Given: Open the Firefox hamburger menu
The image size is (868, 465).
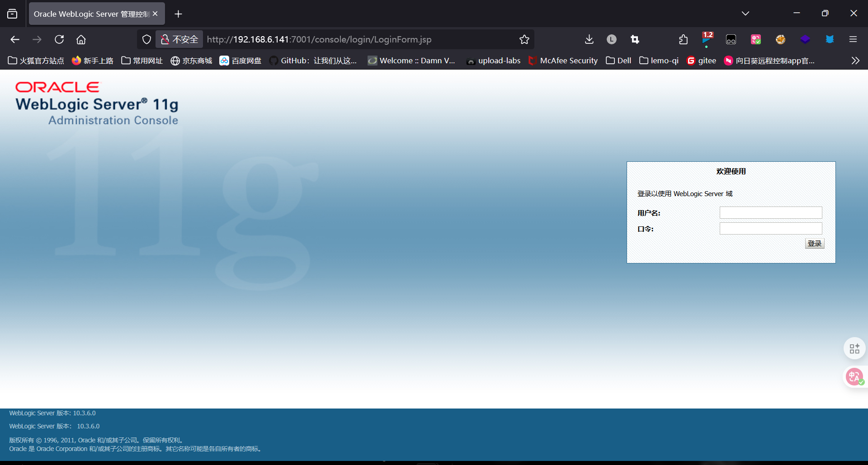Looking at the screenshot, I should pyautogui.click(x=853, y=39).
